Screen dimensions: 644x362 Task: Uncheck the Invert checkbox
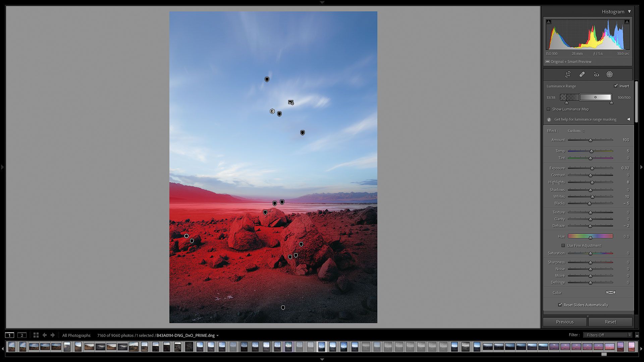click(616, 86)
